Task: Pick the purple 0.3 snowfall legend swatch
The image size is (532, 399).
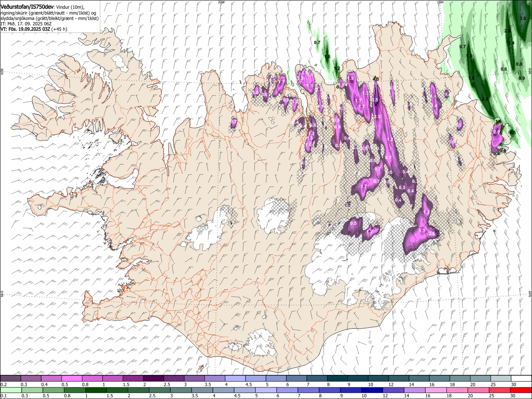Action: 31,378
